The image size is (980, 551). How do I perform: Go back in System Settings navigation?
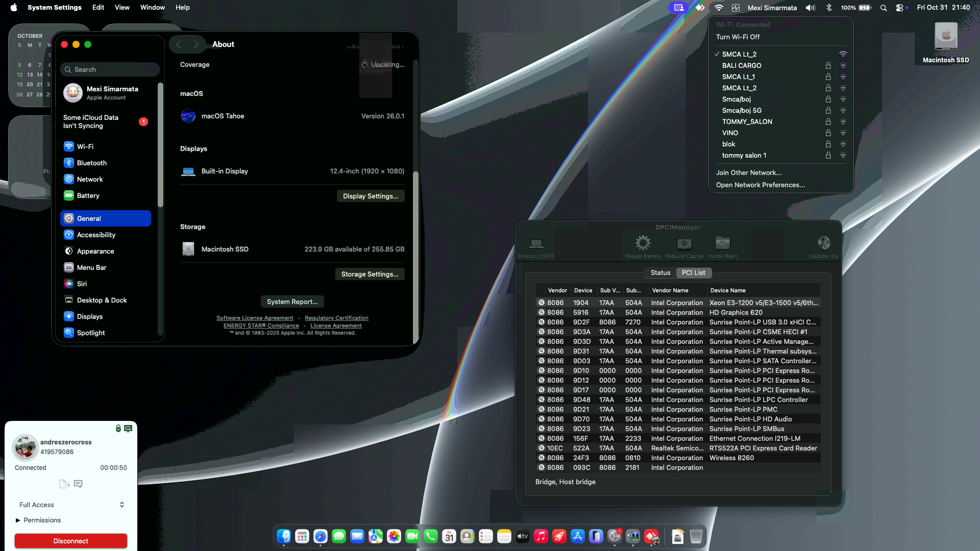click(x=178, y=44)
